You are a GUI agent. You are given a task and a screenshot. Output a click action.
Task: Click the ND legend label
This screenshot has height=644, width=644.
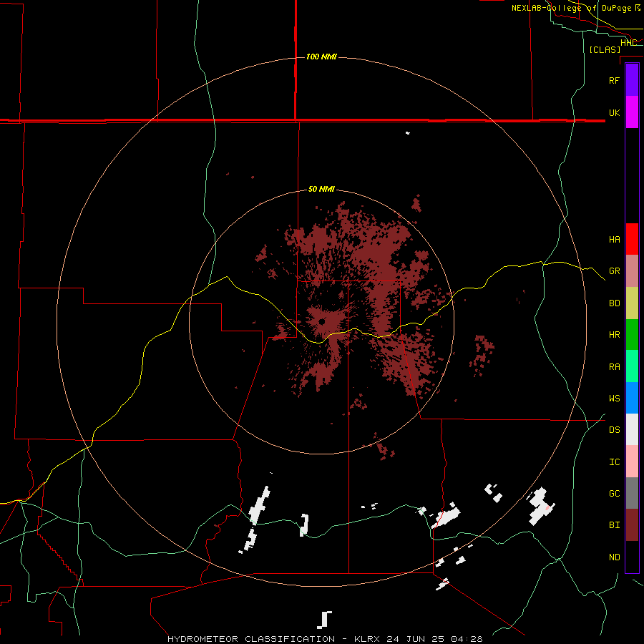coord(614,557)
